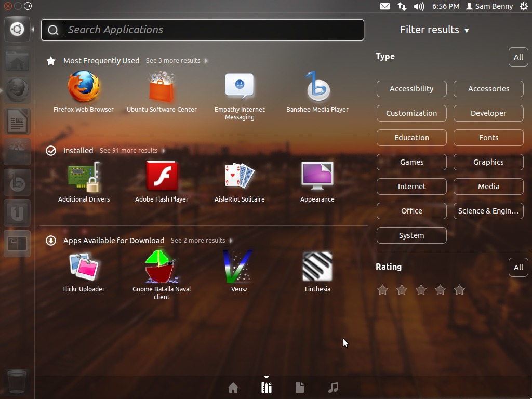Open Additional Drivers under Installed
Screen dimensions: 532x399
[84, 177]
